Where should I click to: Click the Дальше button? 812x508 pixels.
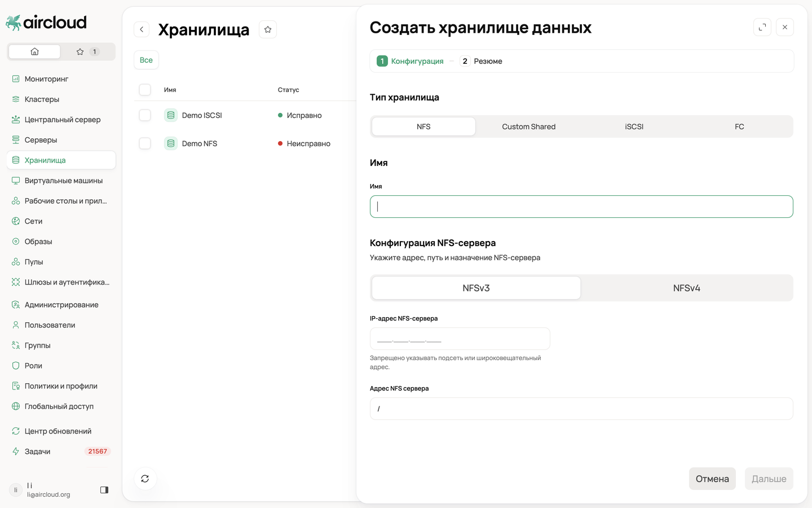tap(769, 479)
